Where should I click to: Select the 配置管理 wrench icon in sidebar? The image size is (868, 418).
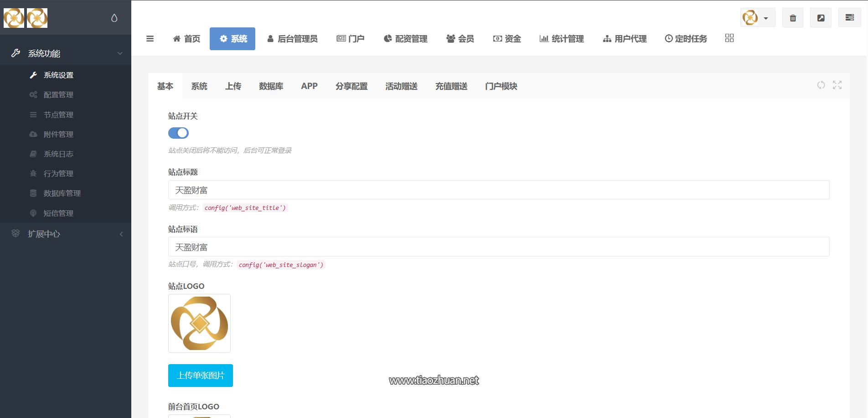click(x=33, y=94)
